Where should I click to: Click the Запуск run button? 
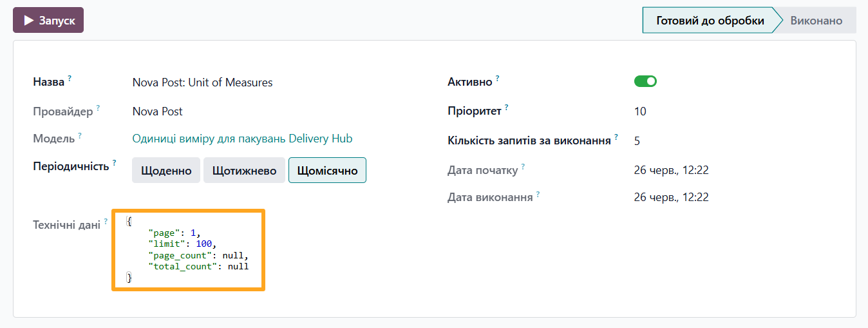click(48, 20)
